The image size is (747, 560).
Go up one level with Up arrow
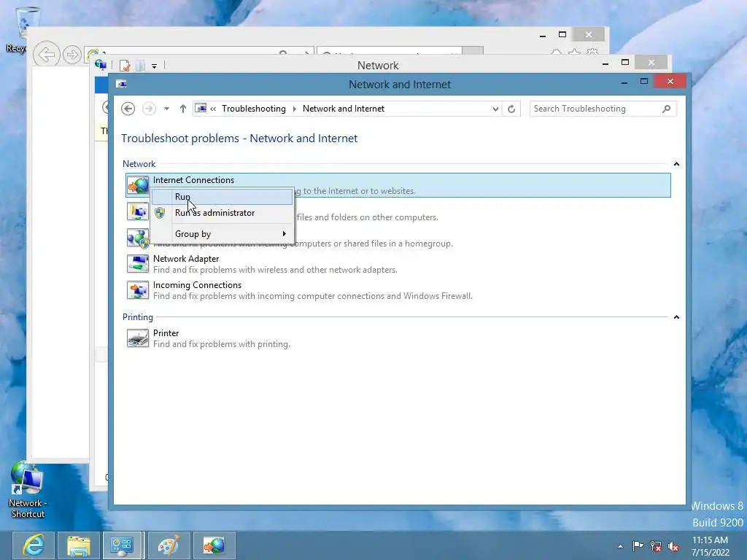tap(183, 109)
